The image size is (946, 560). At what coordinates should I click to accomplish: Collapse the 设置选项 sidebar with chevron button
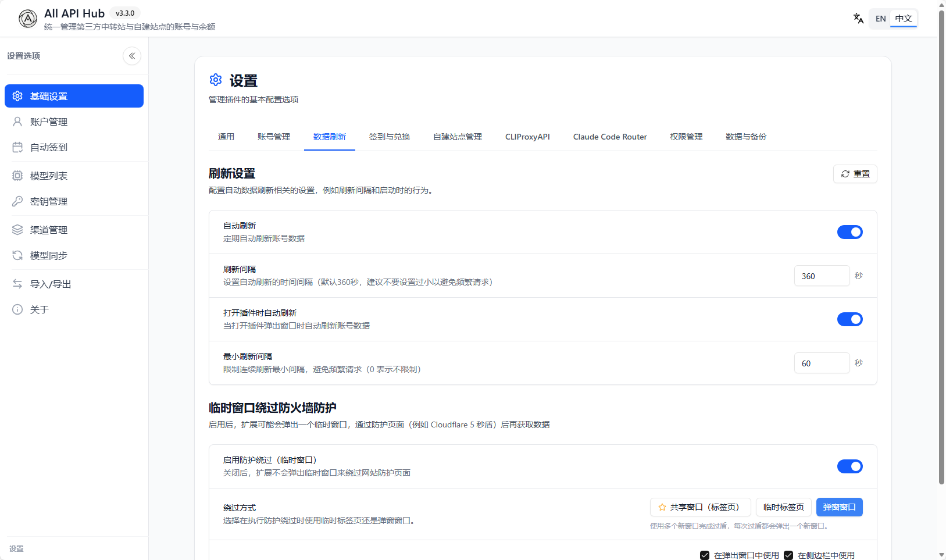132,56
